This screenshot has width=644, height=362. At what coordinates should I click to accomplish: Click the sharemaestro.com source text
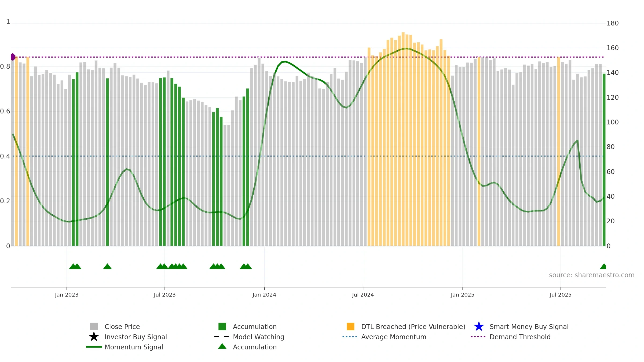click(591, 275)
